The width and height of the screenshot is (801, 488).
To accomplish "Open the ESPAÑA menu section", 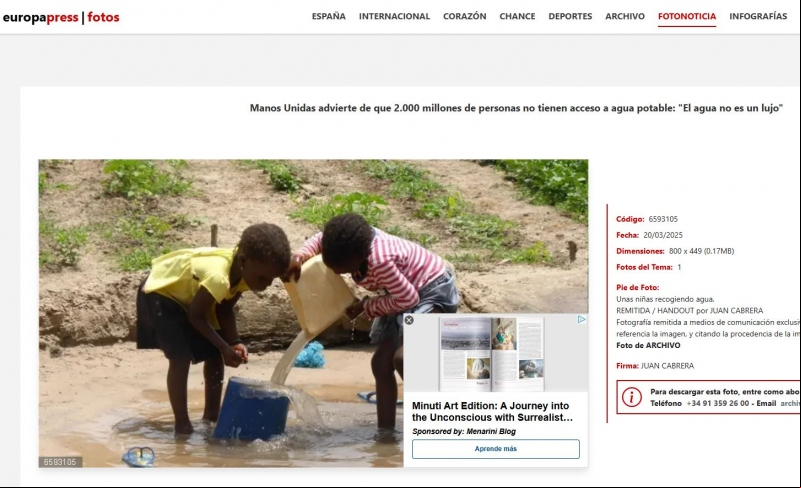I will [328, 16].
